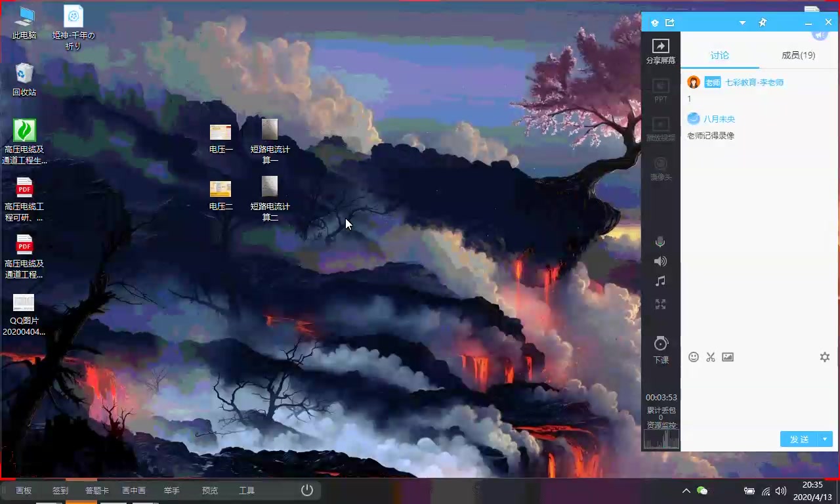This screenshot has height=504, width=840.
Task: Click the pin icon in title bar
Action: click(763, 22)
